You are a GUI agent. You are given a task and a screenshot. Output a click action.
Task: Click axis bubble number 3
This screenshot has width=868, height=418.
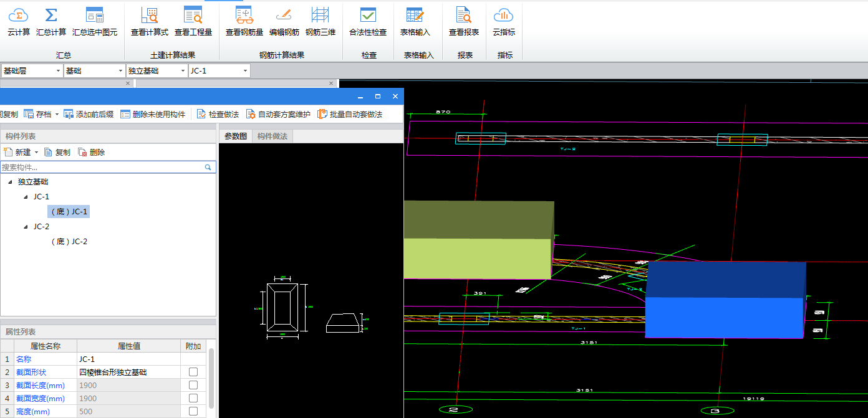tap(718, 410)
